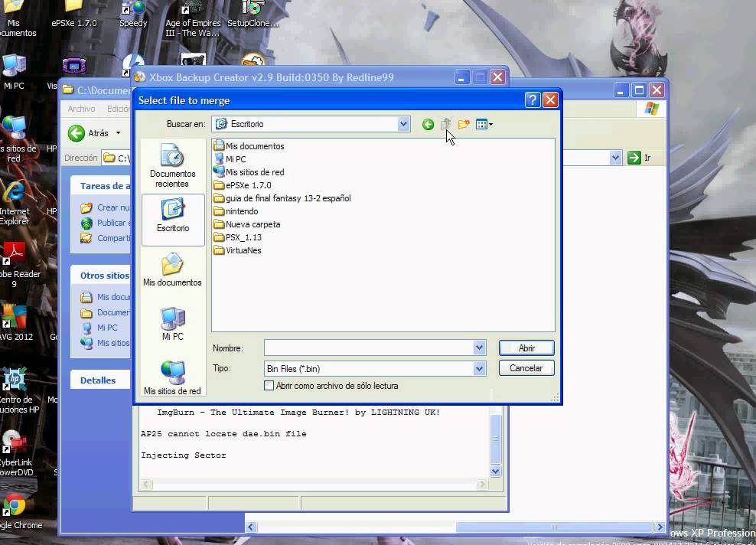756x545 pixels.
Task: Go back using the green dialog arrow
Action: 428,125
